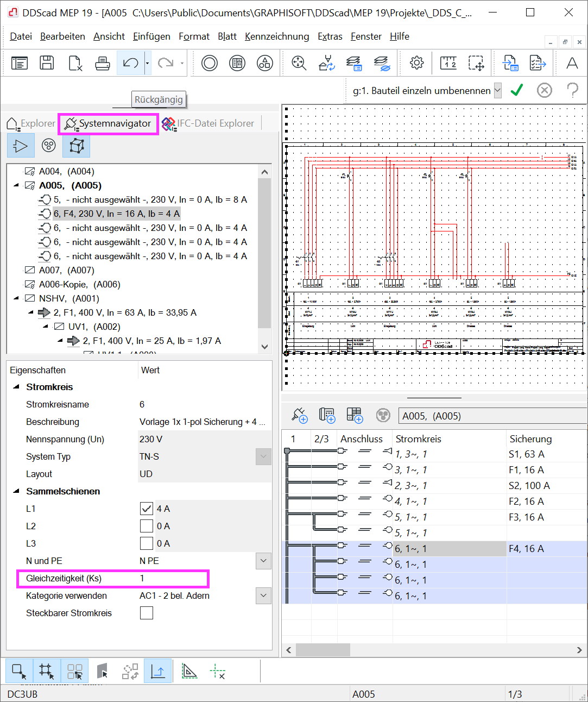The image size is (588, 702).
Task: Click the Stromkreisname value '6'
Action: coord(142,404)
